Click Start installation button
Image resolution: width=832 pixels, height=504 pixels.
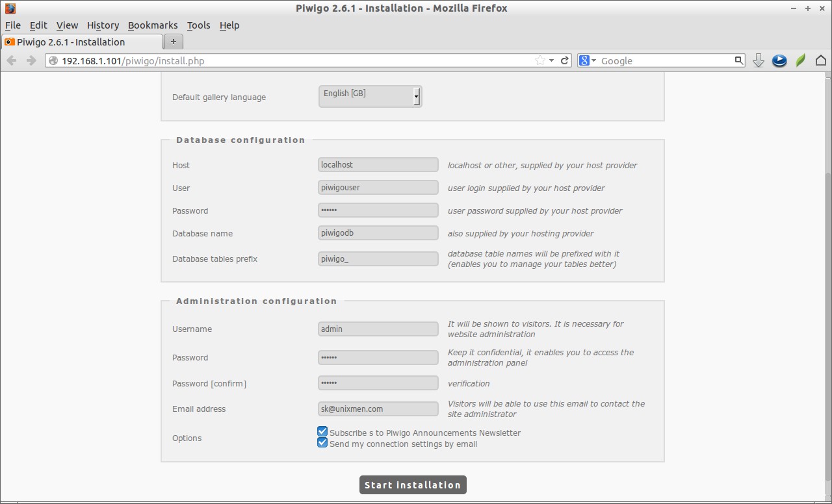pos(413,485)
